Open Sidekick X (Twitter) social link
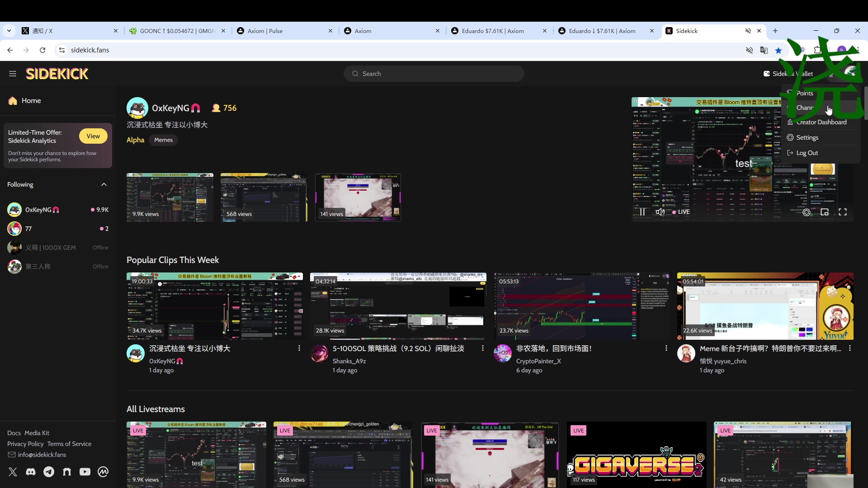 [13, 472]
